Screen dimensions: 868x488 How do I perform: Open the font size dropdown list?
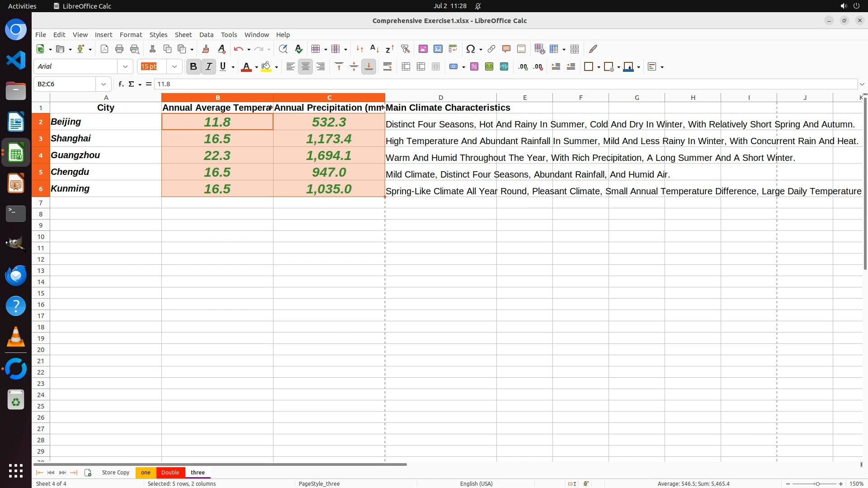(175, 67)
